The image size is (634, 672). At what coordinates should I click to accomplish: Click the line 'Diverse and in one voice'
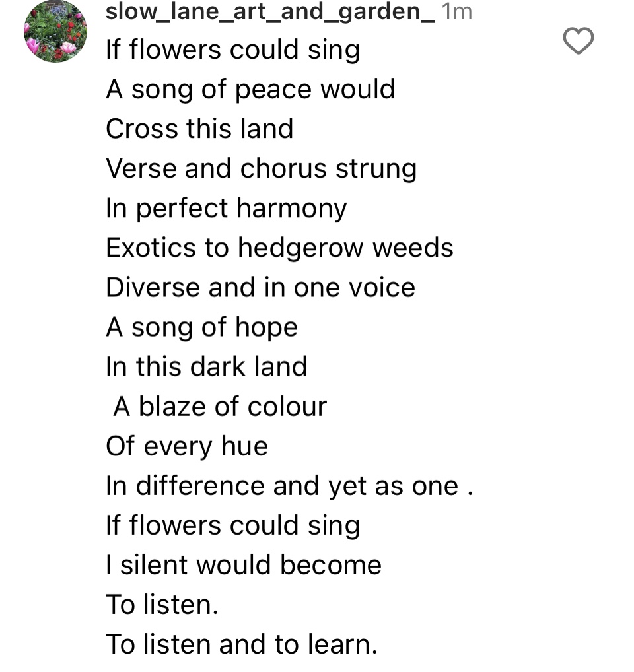(x=260, y=288)
